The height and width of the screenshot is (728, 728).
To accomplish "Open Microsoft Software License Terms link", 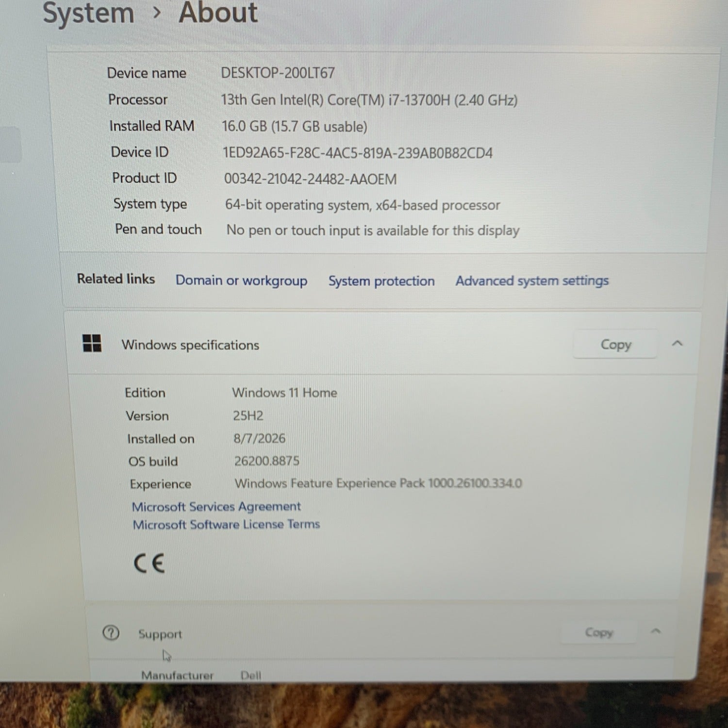I will pyautogui.click(x=227, y=524).
